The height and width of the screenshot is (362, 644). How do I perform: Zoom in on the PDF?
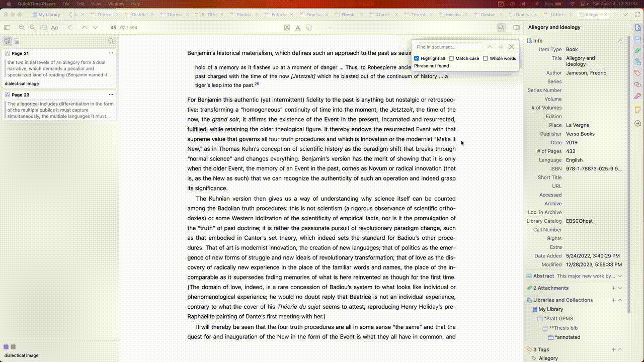click(x=33, y=28)
